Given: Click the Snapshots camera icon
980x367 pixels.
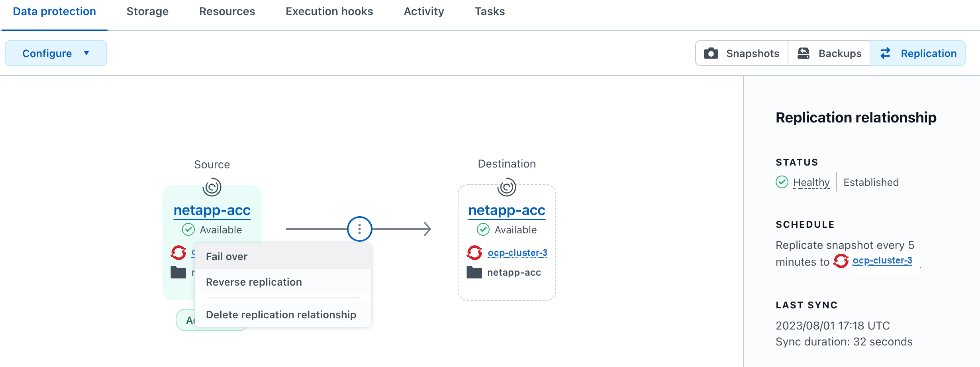Looking at the screenshot, I should (x=711, y=53).
